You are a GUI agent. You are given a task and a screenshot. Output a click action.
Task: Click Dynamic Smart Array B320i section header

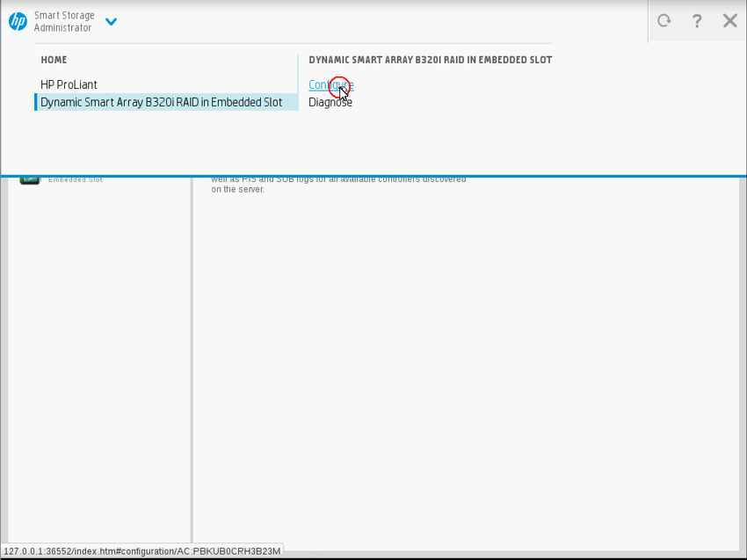[430, 60]
